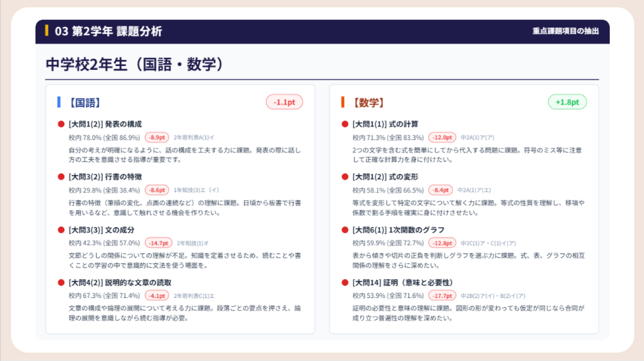Click score line 校内 67.3% (全国 71.4%)
This screenshot has height=361, width=644.
click(105, 296)
